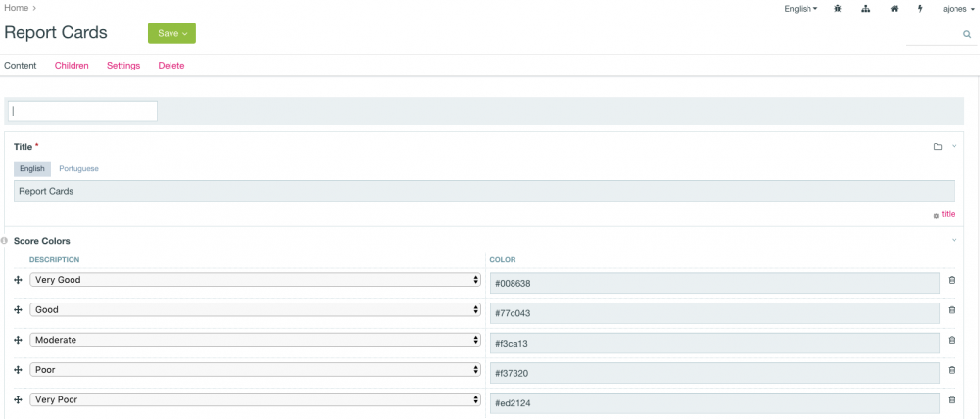Click the search magnifier icon
Image resolution: width=980 pixels, height=419 pixels.
point(967,34)
